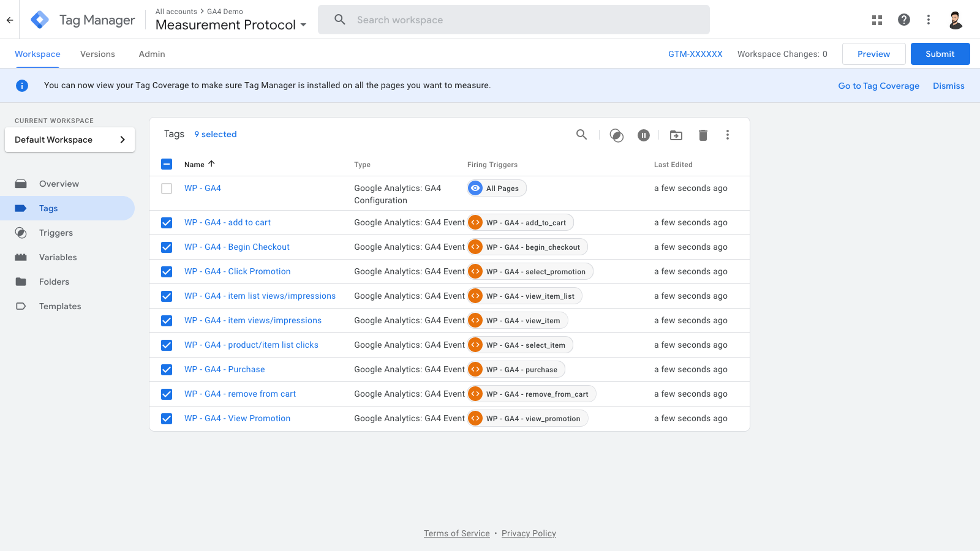This screenshot has height=551, width=980.
Task: Expand the Default Workspace selector
Action: click(x=70, y=140)
